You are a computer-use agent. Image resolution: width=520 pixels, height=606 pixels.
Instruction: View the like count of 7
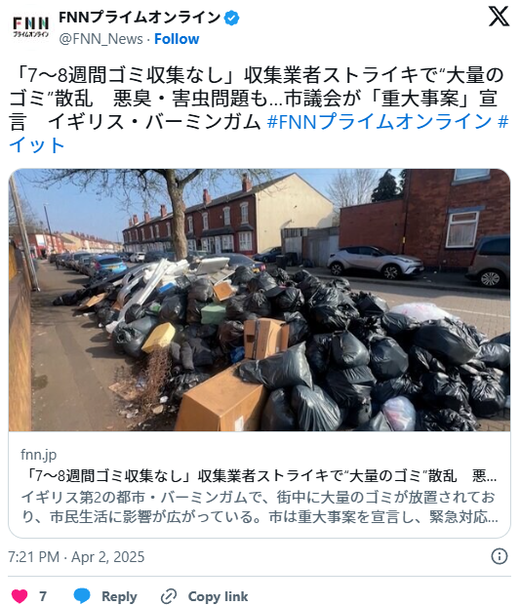click(43, 596)
